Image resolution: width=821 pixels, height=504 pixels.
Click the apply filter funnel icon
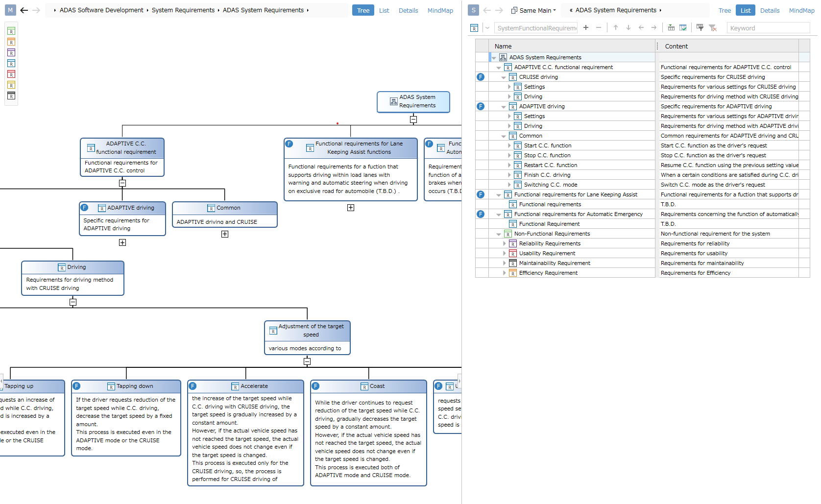(x=700, y=27)
